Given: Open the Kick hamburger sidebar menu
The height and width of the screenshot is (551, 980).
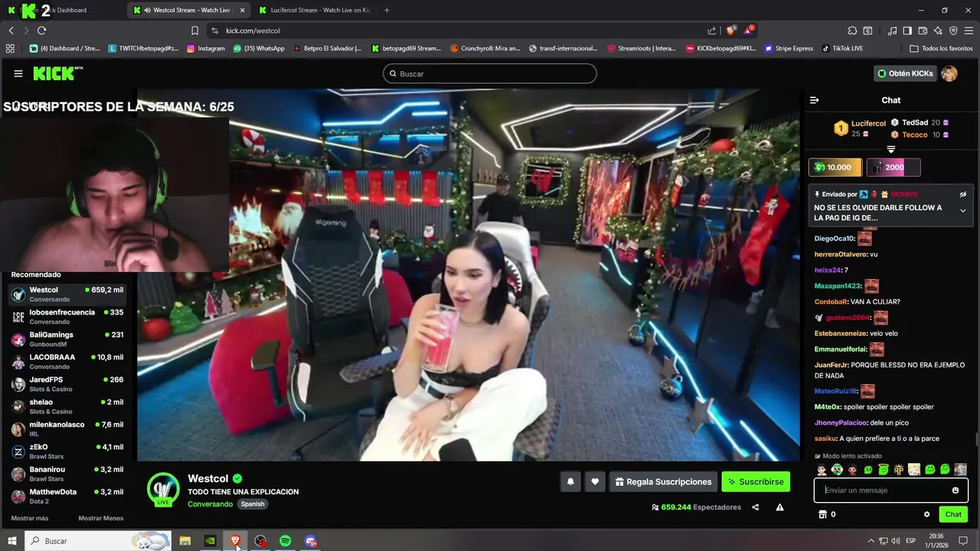Looking at the screenshot, I should (x=18, y=73).
